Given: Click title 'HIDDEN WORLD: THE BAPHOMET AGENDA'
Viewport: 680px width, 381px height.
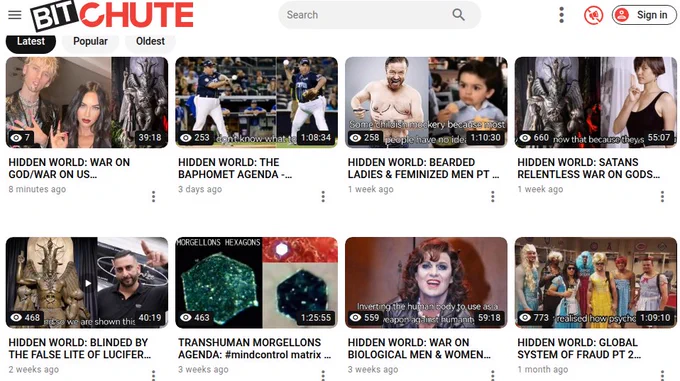Looking at the screenshot, I should point(235,168).
